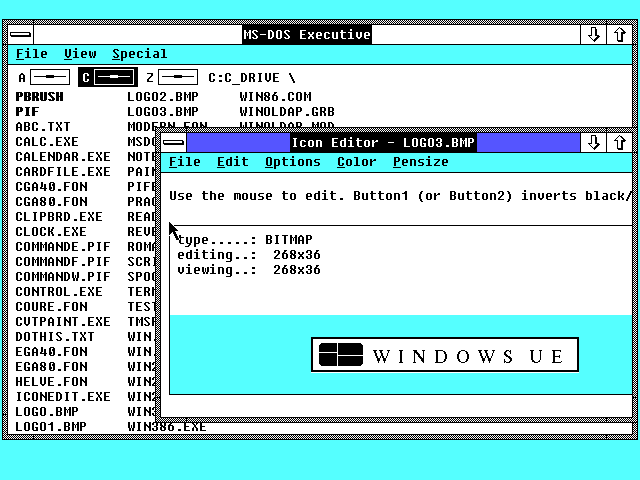Click the viewing 268x36 info line
Viewport: 640px width, 480px height.
[x=249, y=270]
